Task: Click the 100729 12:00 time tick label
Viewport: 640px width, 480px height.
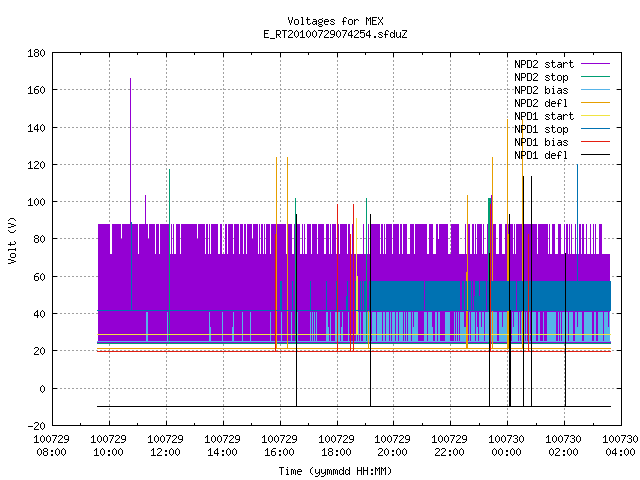Action: point(165,446)
